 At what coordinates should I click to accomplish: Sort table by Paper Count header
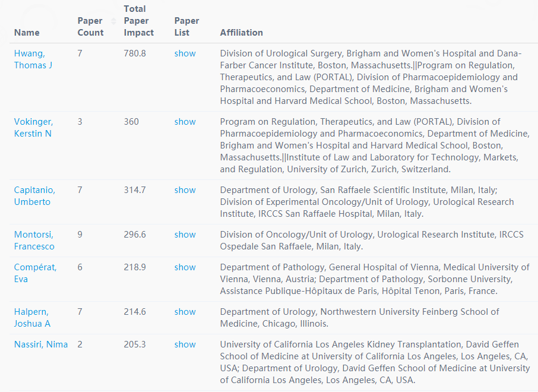coord(91,27)
